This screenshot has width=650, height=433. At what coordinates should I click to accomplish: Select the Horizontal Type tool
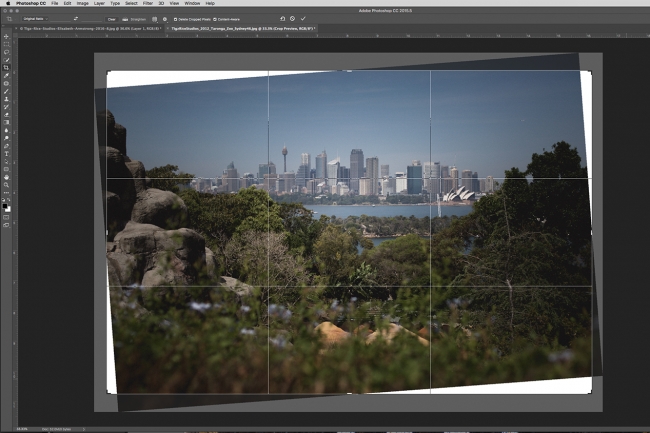pyautogui.click(x=6, y=154)
